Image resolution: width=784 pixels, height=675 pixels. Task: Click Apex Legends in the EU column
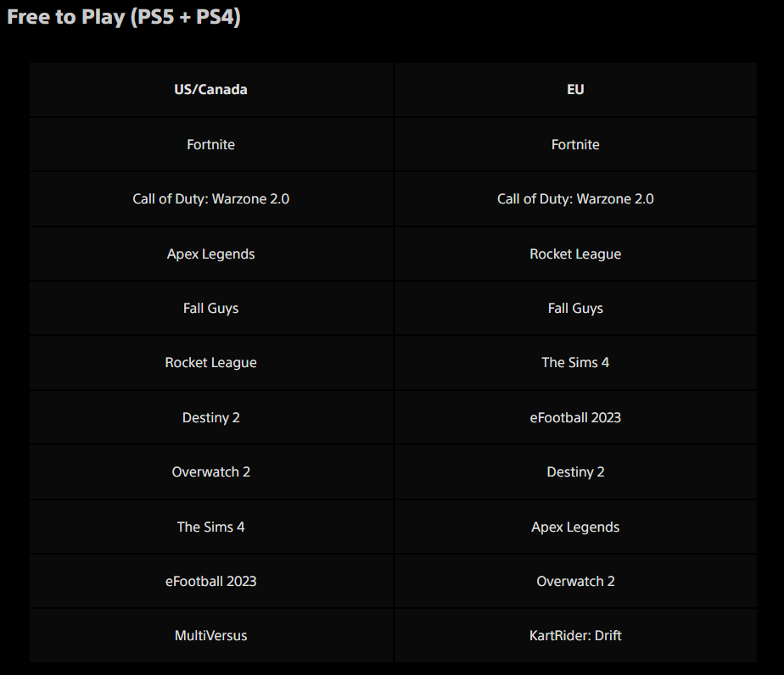(575, 527)
